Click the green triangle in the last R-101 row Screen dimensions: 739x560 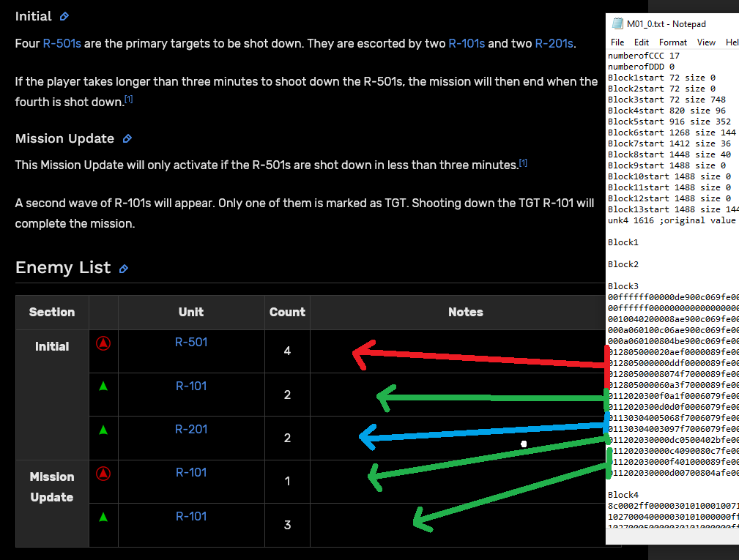click(x=103, y=517)
